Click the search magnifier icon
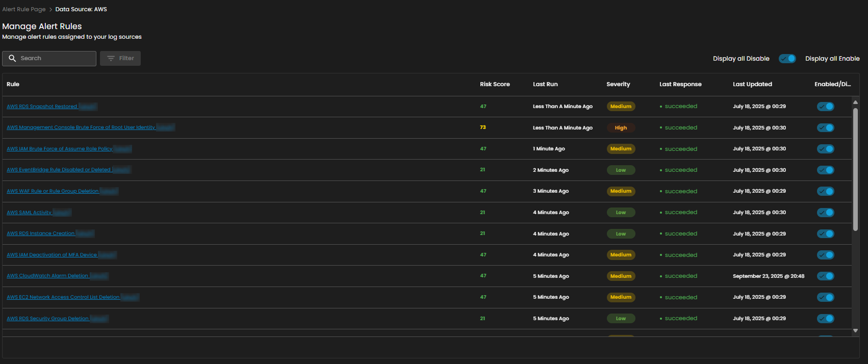This screenshot has height=364, width=868. 12,59
